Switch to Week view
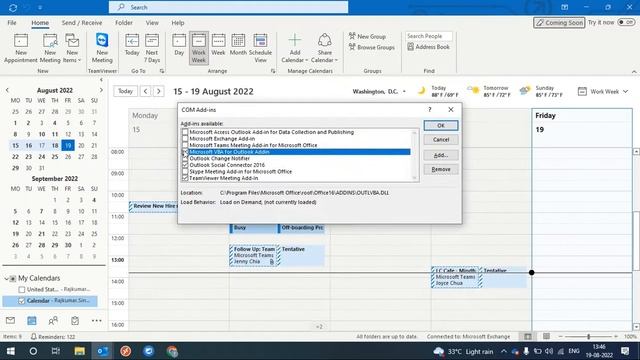This screenshot has width=640, height=360. pos(218,45)
